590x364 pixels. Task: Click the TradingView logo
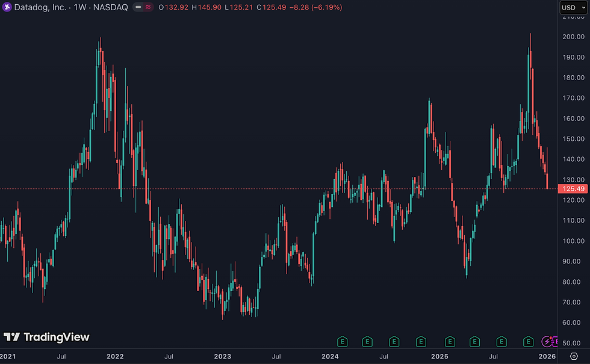pyautogui.click(x=46, y=337)
